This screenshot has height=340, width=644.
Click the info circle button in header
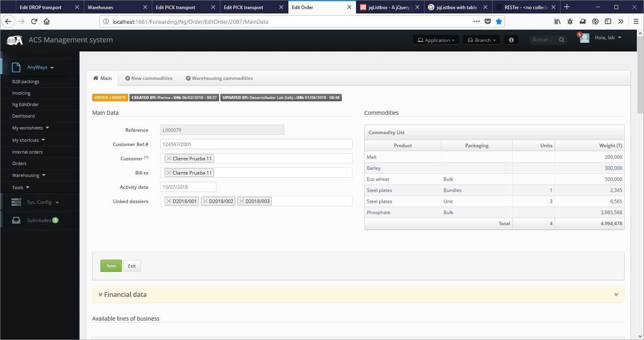click(x=511, y=40)
